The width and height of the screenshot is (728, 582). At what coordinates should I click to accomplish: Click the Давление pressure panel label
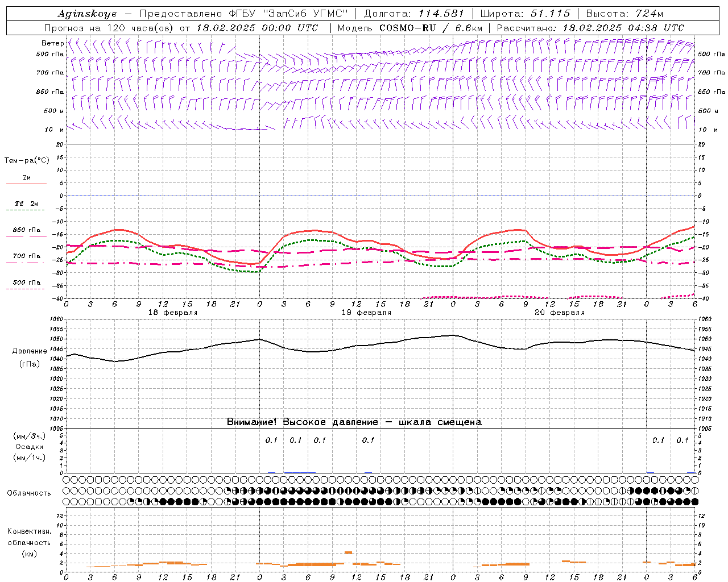pos(30,351)
